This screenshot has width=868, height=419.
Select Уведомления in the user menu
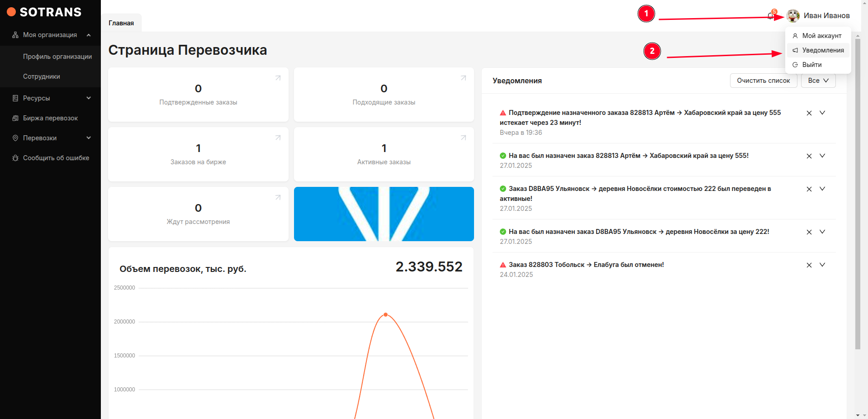(822, 50)
